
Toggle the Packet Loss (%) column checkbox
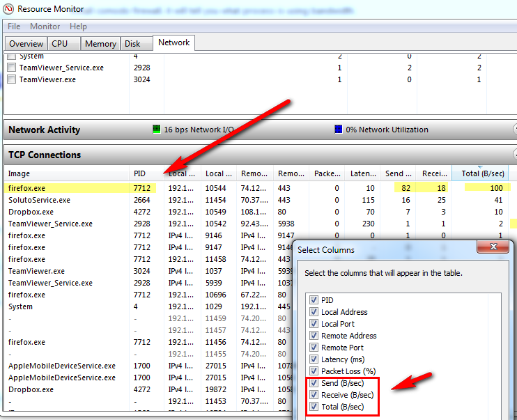[314, 371]
